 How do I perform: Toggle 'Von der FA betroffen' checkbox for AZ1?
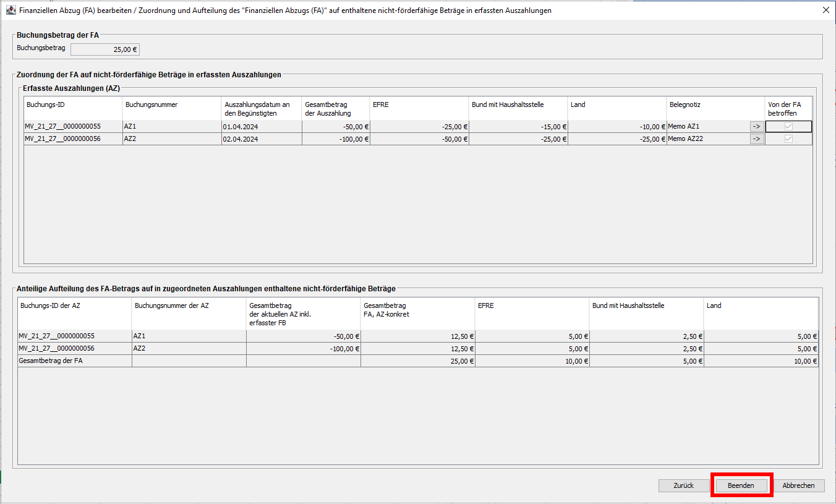click(788, 126)
